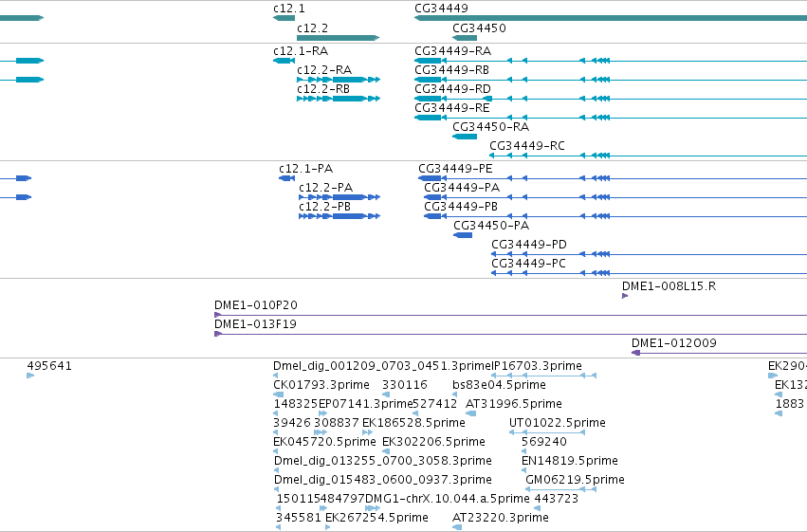This screenshot has width=807, height=532.
Task: Open EST AT31996.5prime
Action: click(x=514, y=404)
